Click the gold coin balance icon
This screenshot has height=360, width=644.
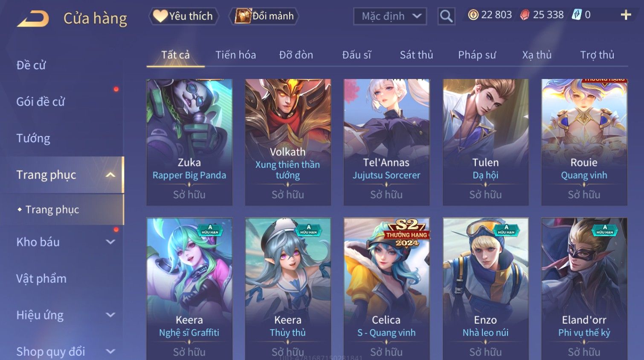473,15
